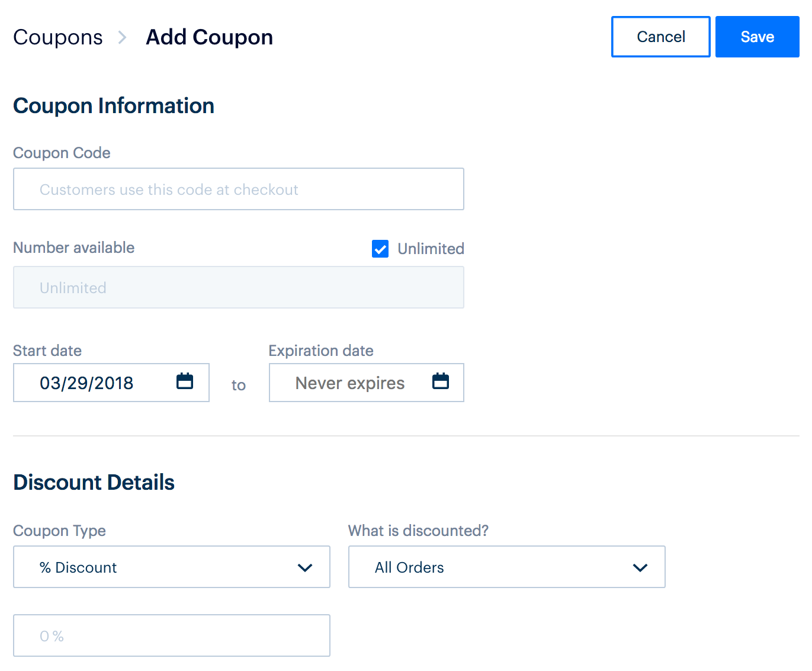Save the new coupon
Screen dimensions: 812x671
[757, 37]
